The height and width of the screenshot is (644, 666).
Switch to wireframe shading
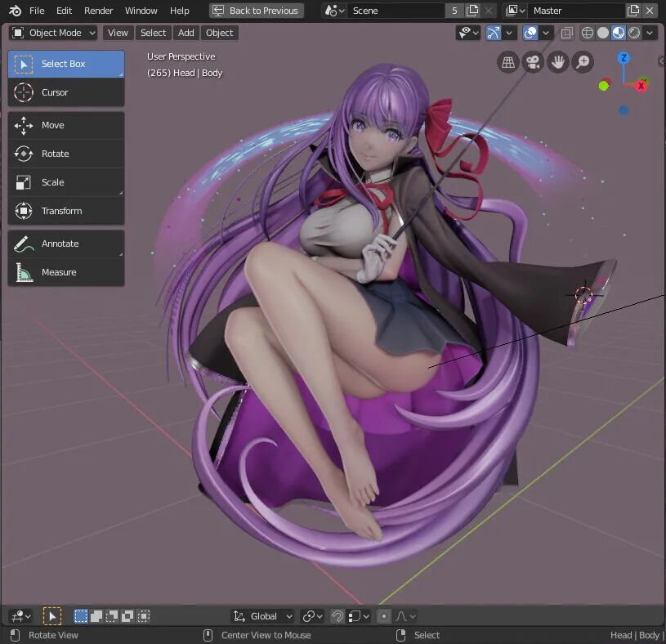[x=588, y=33]
